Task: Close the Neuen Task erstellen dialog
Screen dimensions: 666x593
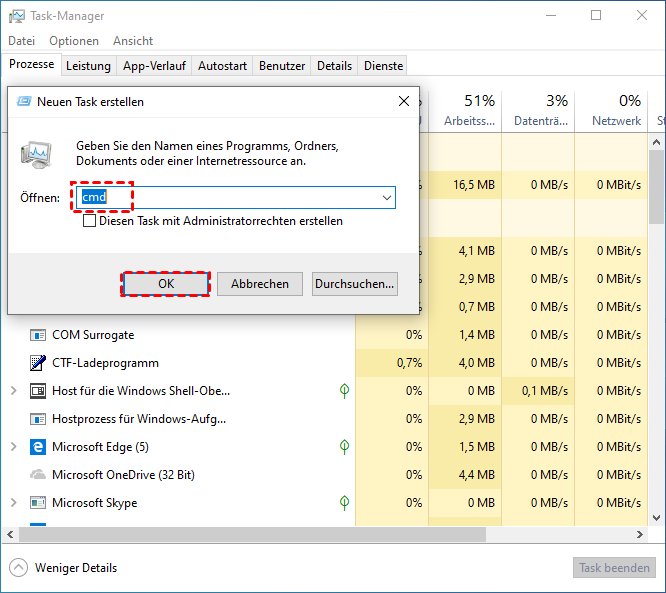Action: point(404,101)
